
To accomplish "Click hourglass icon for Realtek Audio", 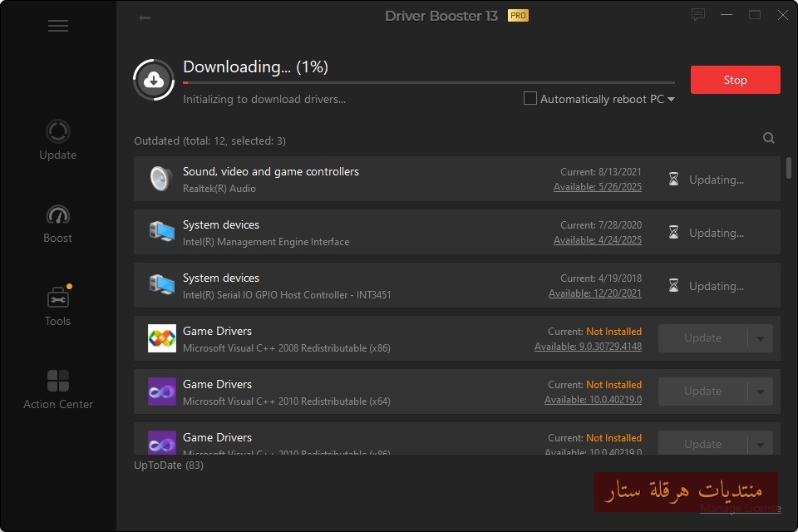I will pos(673,180).
